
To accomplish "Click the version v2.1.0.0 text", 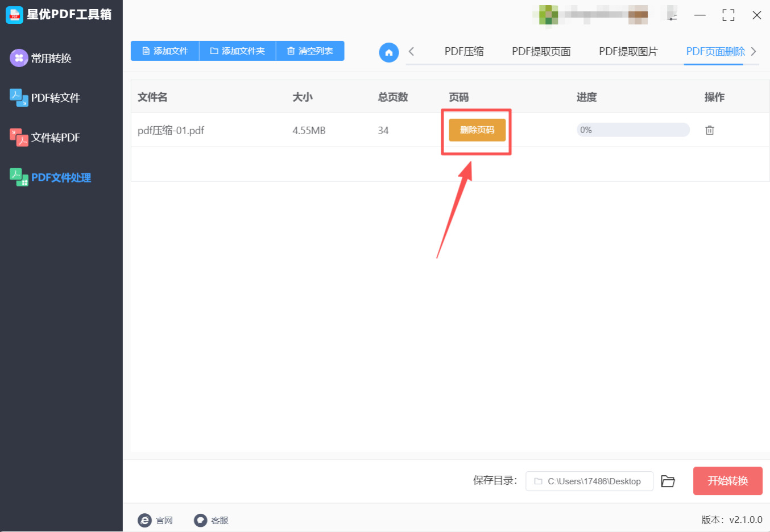I will click(732, 520).
